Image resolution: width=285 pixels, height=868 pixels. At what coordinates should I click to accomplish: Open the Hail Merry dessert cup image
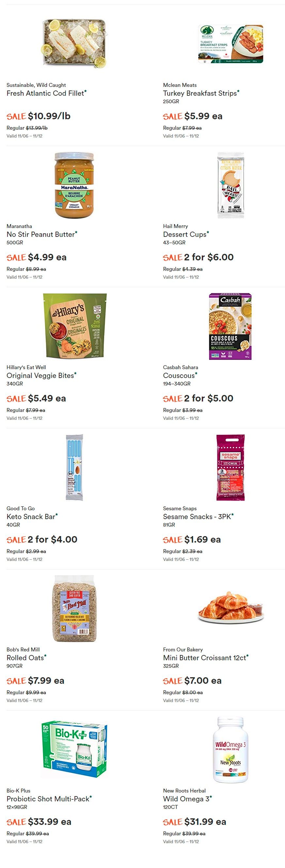tap(230, 185)
